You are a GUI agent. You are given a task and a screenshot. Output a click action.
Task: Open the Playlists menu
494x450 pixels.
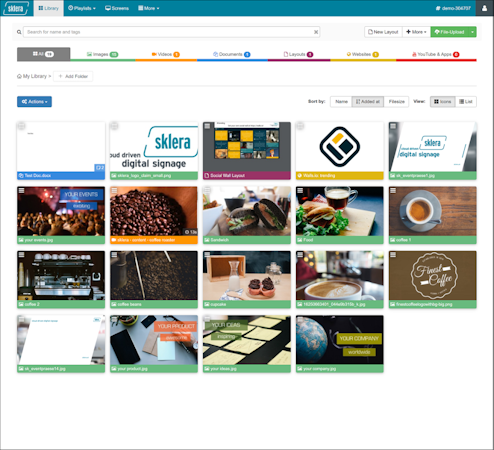coord(82,8)
